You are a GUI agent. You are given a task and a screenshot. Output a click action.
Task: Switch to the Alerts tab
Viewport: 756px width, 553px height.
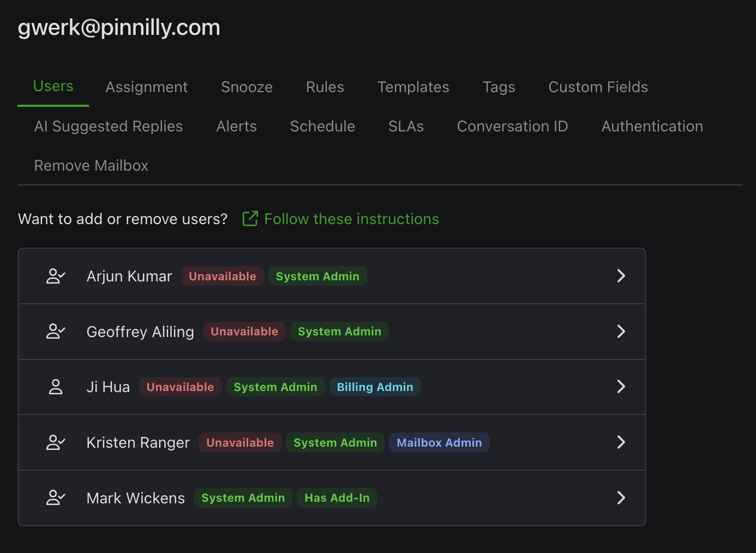click(236, 127)
